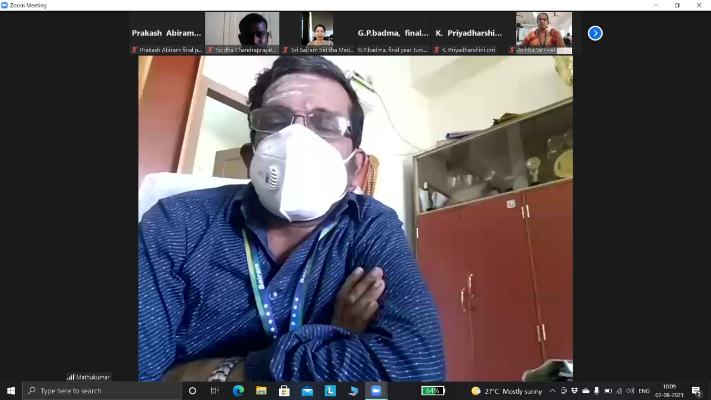Open Microsoft Store from the taskbar
This screenshot has height=400, width=711.
pyautogui.click(x=284, y=390)
